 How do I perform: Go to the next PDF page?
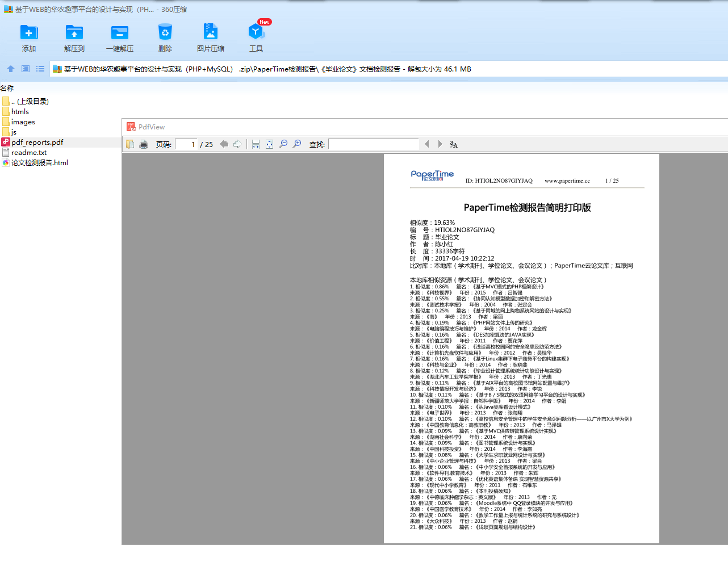click(237, 144)
